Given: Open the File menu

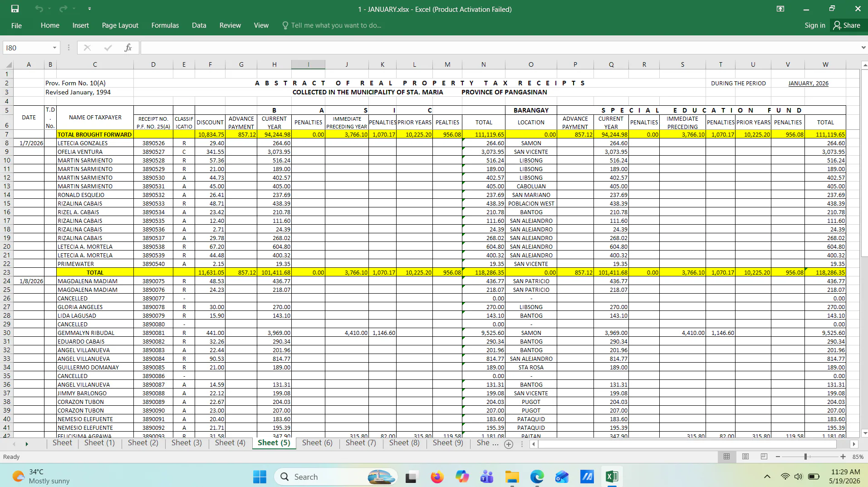Looking at the screenshot, I should (16, 25).
